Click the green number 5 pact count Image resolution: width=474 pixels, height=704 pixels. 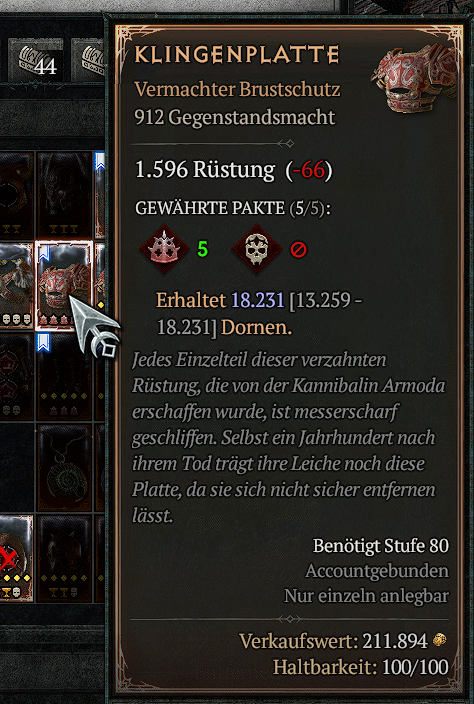(x=202, y=249)
